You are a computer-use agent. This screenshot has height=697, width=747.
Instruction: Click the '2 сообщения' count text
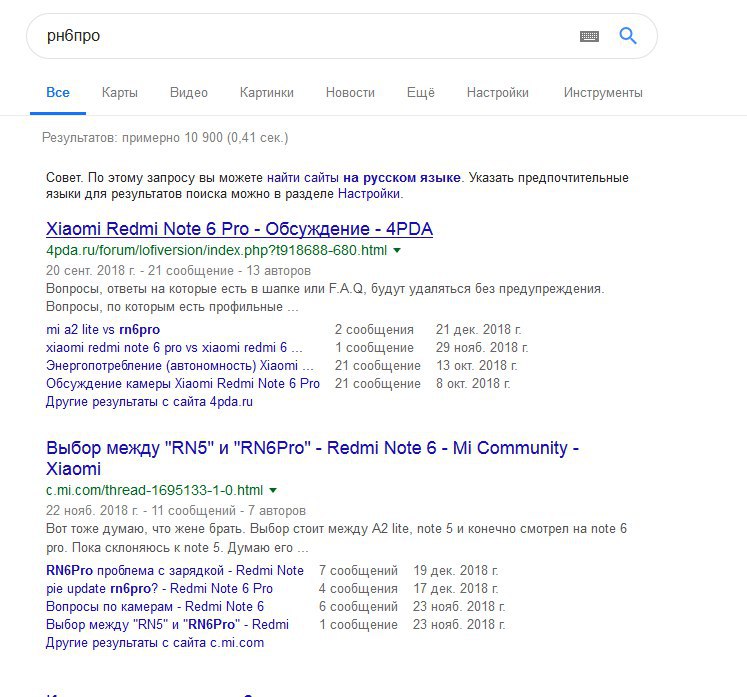coord(374,330)
